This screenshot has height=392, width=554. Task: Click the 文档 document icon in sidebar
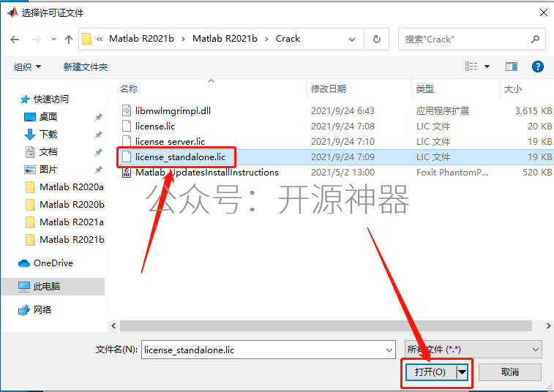coord(30,152)
